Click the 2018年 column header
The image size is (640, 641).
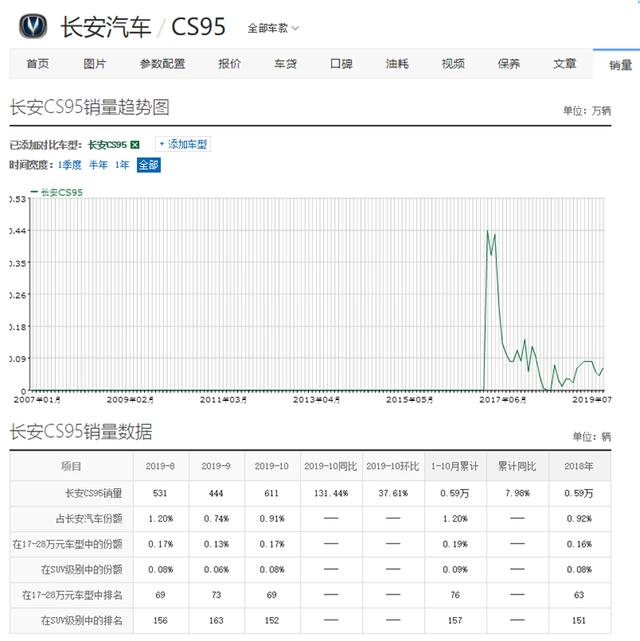tap(579, 466)
